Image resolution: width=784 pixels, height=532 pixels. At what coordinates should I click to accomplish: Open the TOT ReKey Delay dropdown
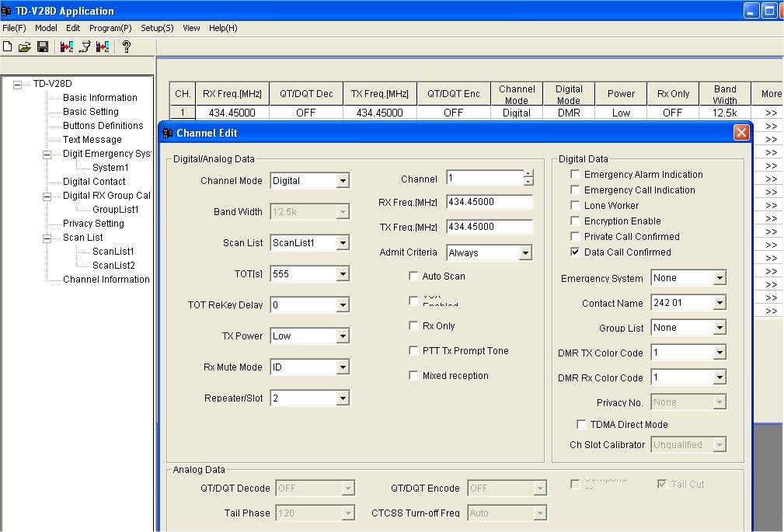343,304
